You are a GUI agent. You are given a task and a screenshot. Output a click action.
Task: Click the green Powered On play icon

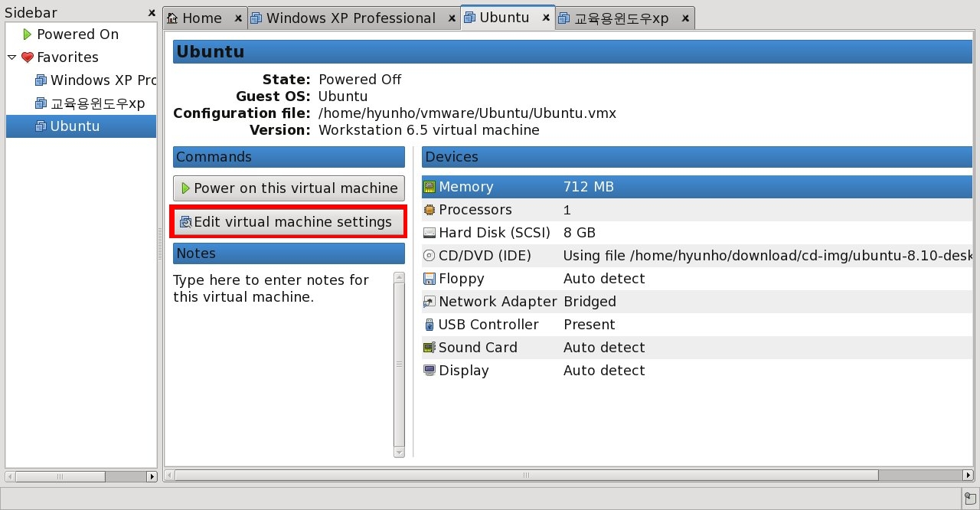tap(28, 34)
